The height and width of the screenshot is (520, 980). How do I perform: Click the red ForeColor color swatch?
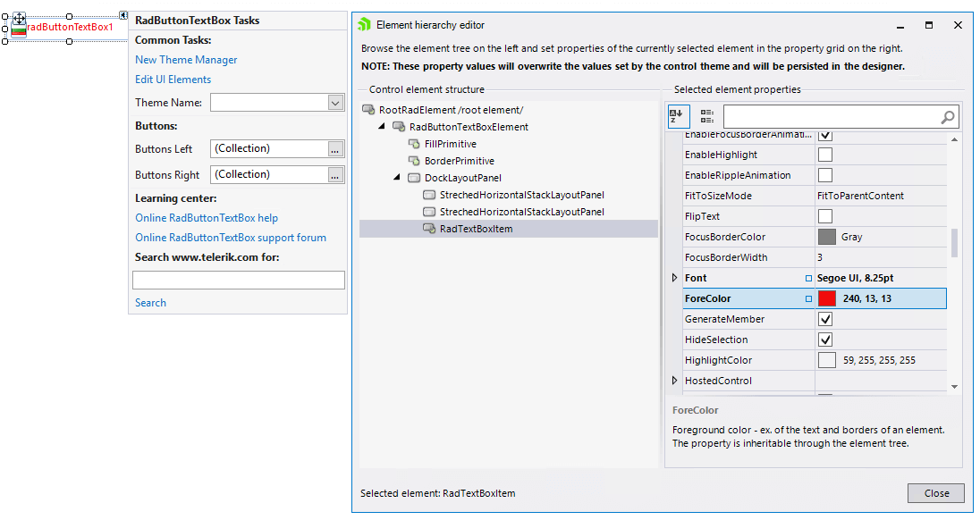(x=827, y=299)
